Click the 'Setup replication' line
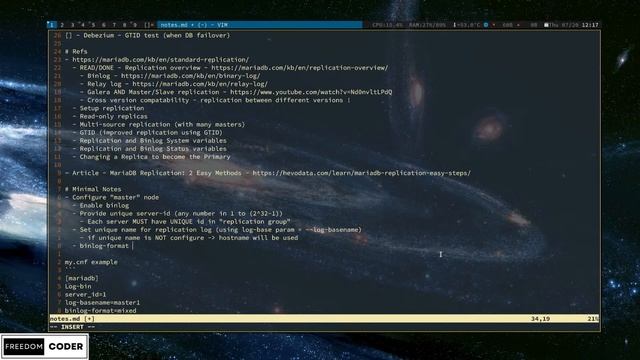640x360 pixels. coord(108,109)
